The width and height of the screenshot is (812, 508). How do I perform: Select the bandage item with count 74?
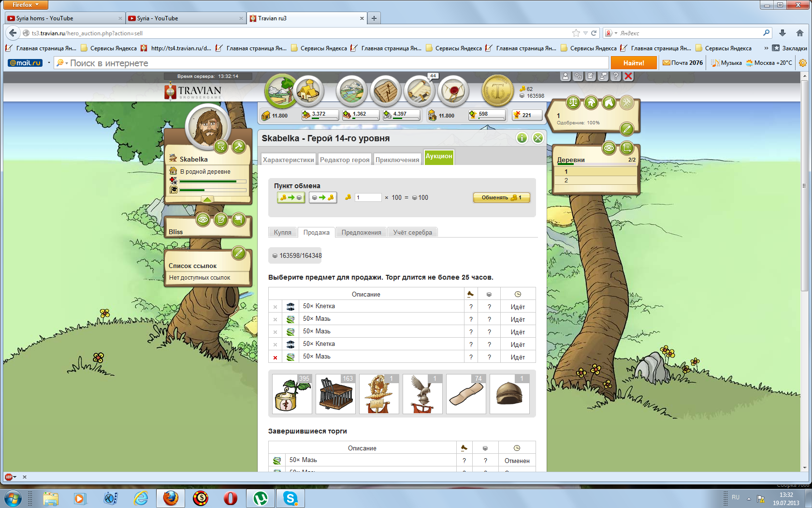(x=466, y=394)
